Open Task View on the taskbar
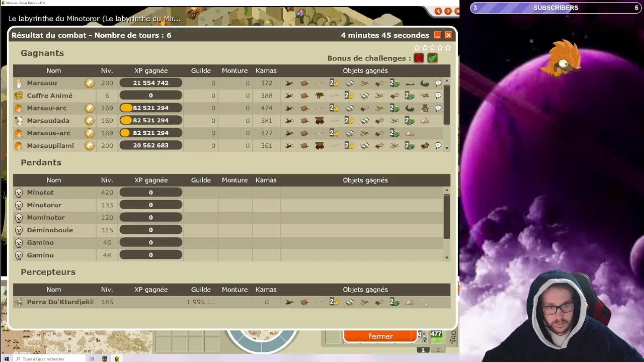Viewport: 644px width, 362px height. (x=92, y=359)
